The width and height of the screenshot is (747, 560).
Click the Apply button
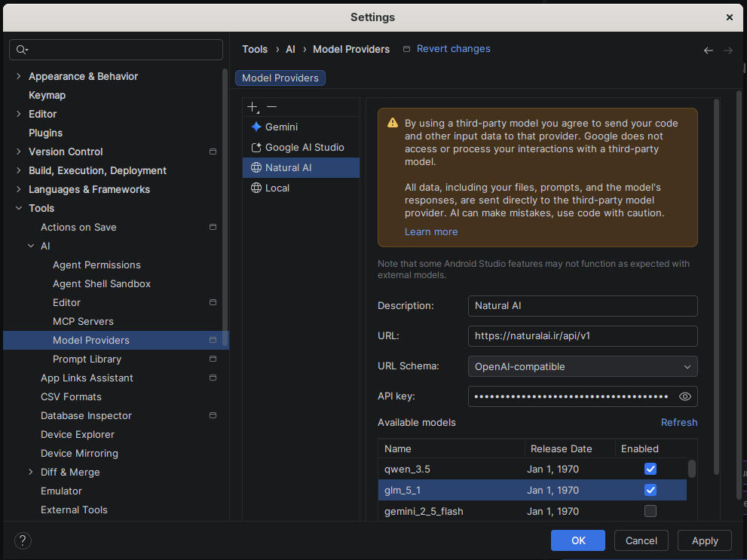tap(705, 540)
